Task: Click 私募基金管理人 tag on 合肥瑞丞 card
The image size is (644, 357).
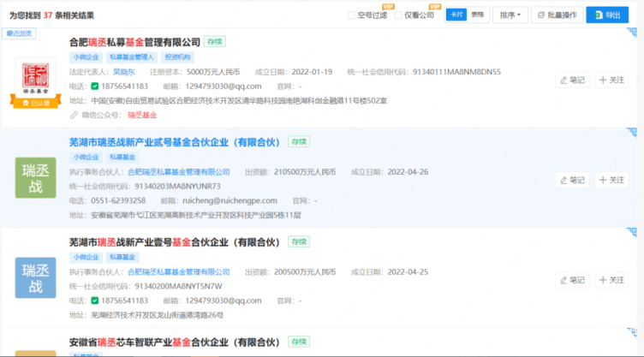Action: [x=131, y=57]
